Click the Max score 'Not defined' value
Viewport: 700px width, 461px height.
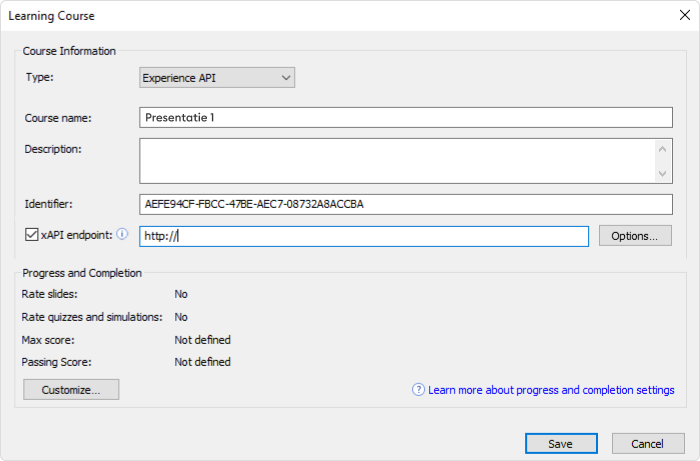coord(202,340)
